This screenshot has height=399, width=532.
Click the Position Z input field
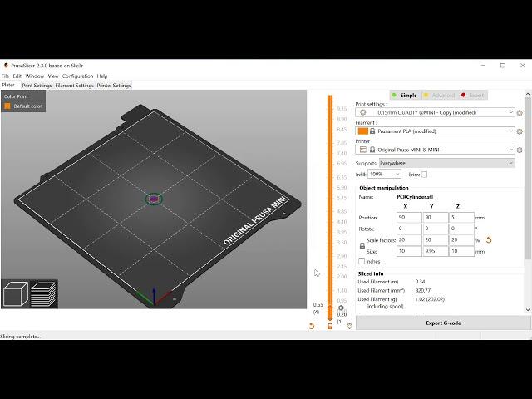[x=461, y=218]
